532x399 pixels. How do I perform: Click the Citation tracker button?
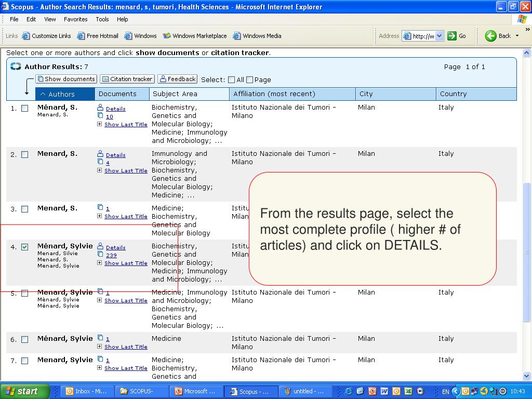coord(128,79)
